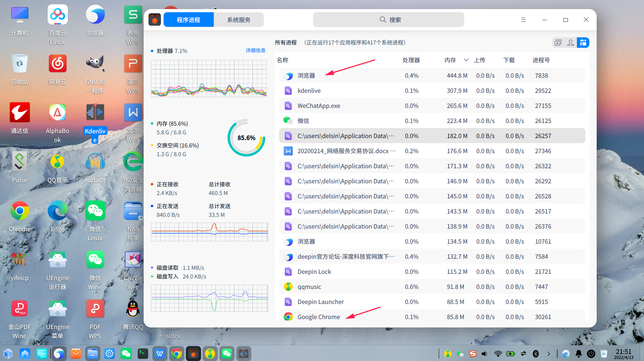Viewport: 644px width, 361px height.
Task: Click the Bluetooth icon in the system tray
Action: tap(536, 354)
